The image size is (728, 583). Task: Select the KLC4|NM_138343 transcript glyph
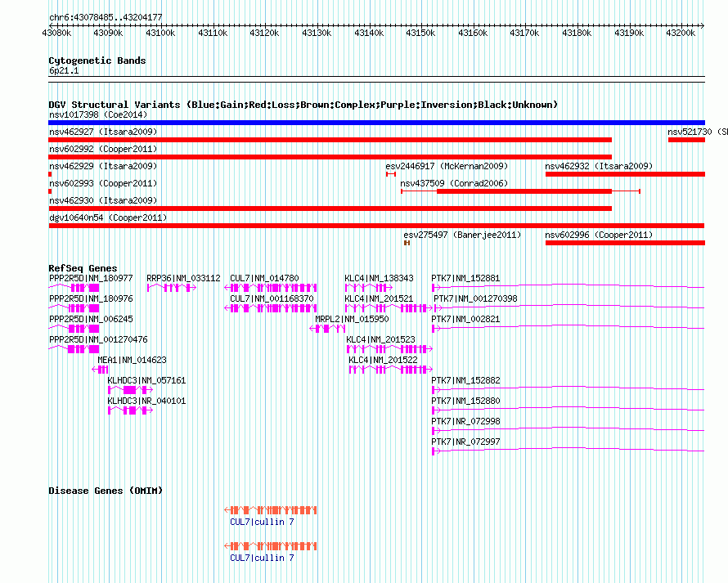[369, 288]
